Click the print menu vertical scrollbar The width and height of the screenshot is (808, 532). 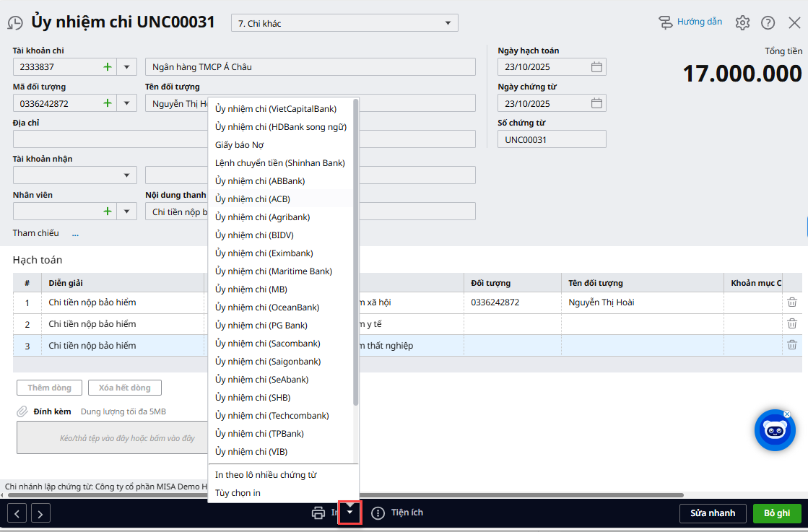(x=355, y=253)
